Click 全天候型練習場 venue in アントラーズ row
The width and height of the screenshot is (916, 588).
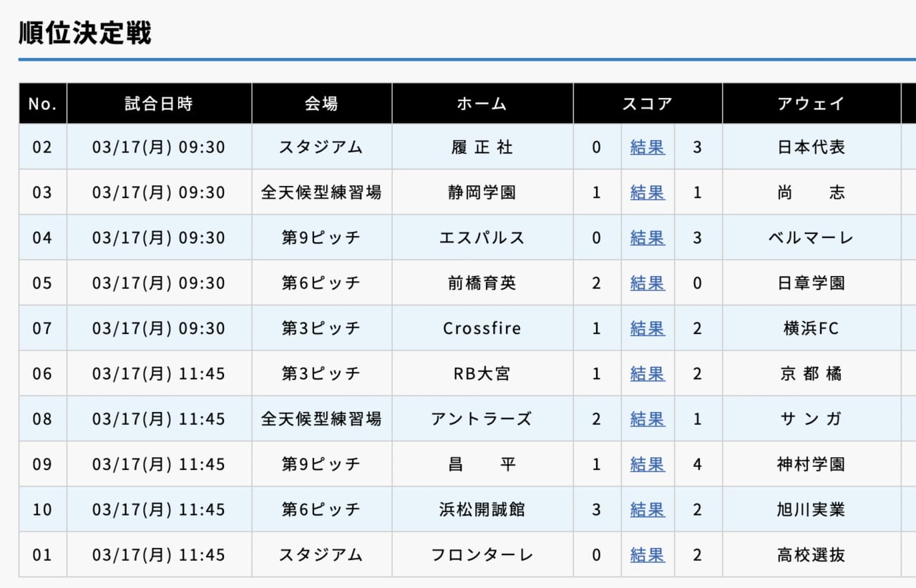(321, 419)
